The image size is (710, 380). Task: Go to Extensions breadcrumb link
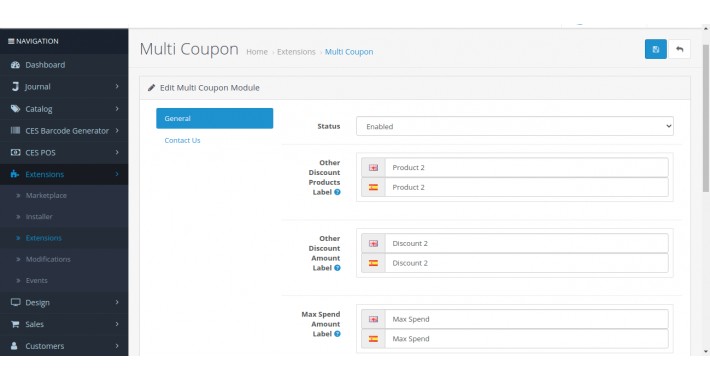296,52
